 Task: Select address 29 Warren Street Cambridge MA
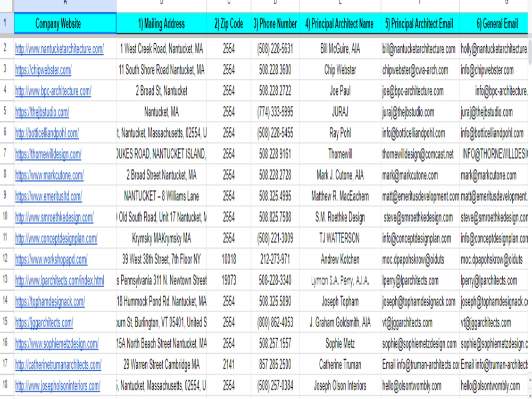[162, 365]
